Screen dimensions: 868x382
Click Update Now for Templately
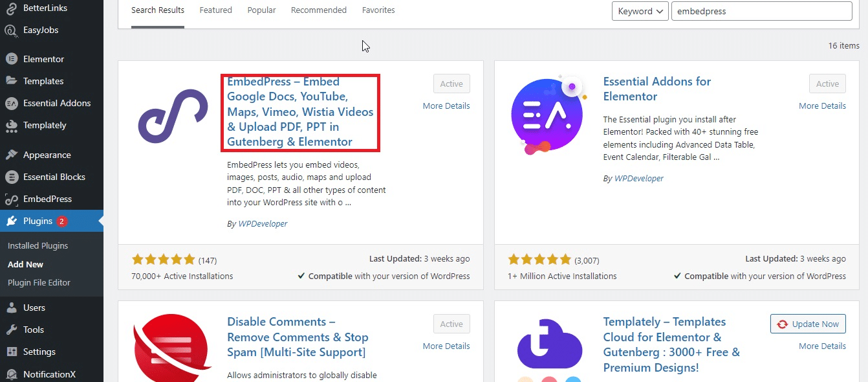807,324
